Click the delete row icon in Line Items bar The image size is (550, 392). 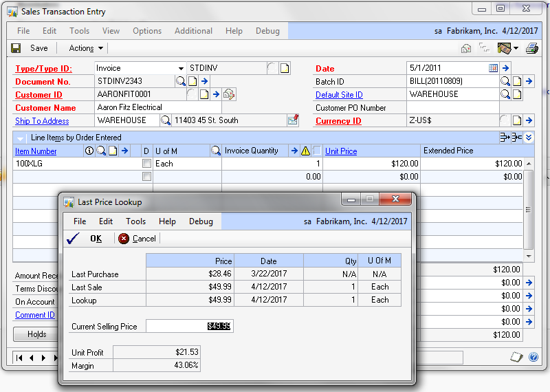tap(517, 138)
